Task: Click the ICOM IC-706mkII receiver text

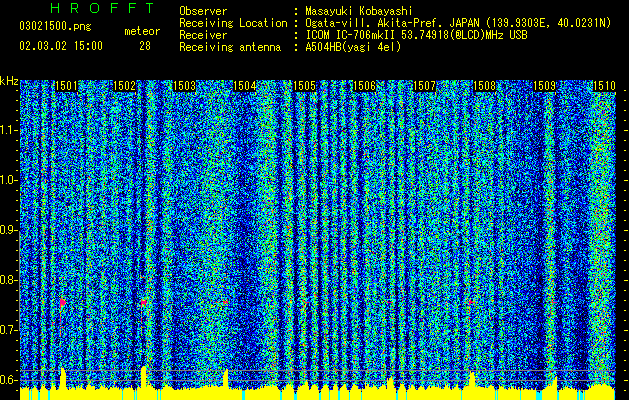Action: pyautogui.click(x=416, y=35)
